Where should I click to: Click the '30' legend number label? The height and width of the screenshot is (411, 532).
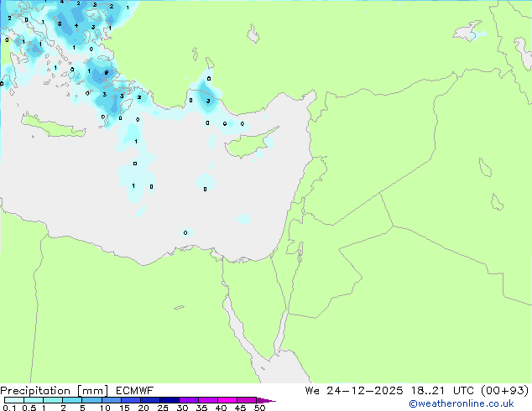(x=182, y=408)
